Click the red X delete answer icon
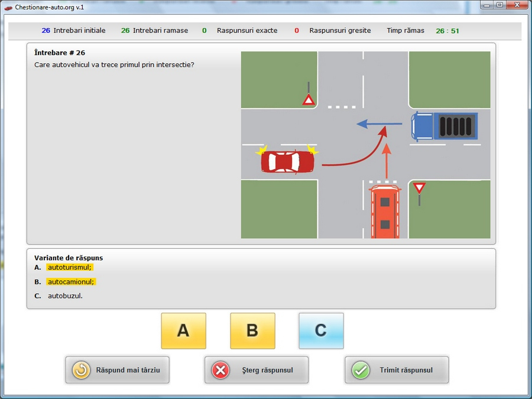This screenshot has height=399, width=532. click(x=220, y=370)
